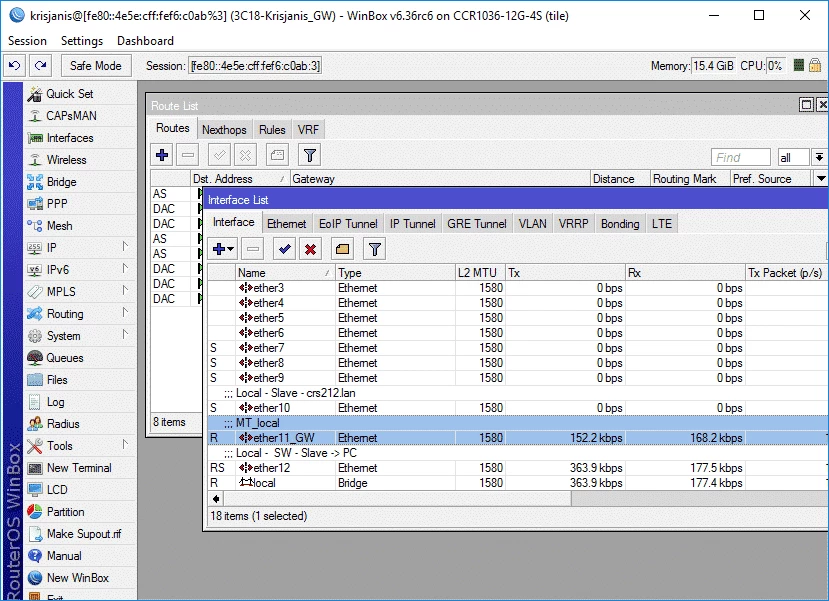
Task: Switch to the Nexthops tab
Action: tap(224, 130)
